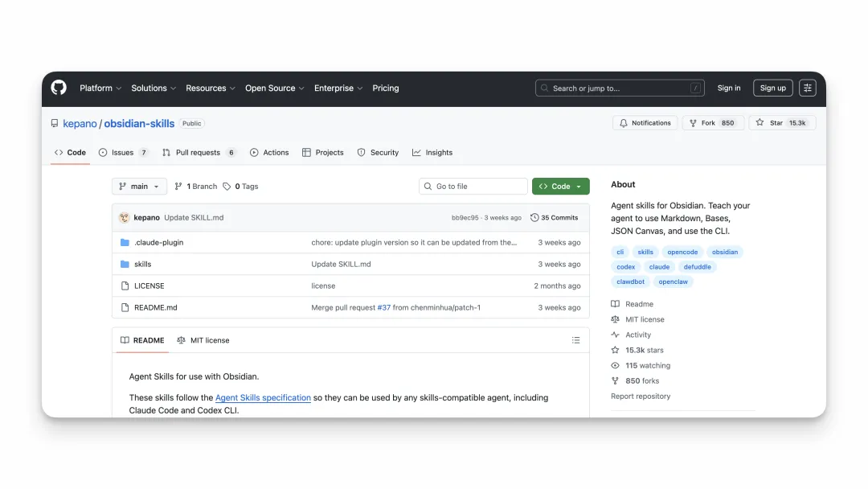
Task: Select the README tab in file viewer
Action: point(142,340)
